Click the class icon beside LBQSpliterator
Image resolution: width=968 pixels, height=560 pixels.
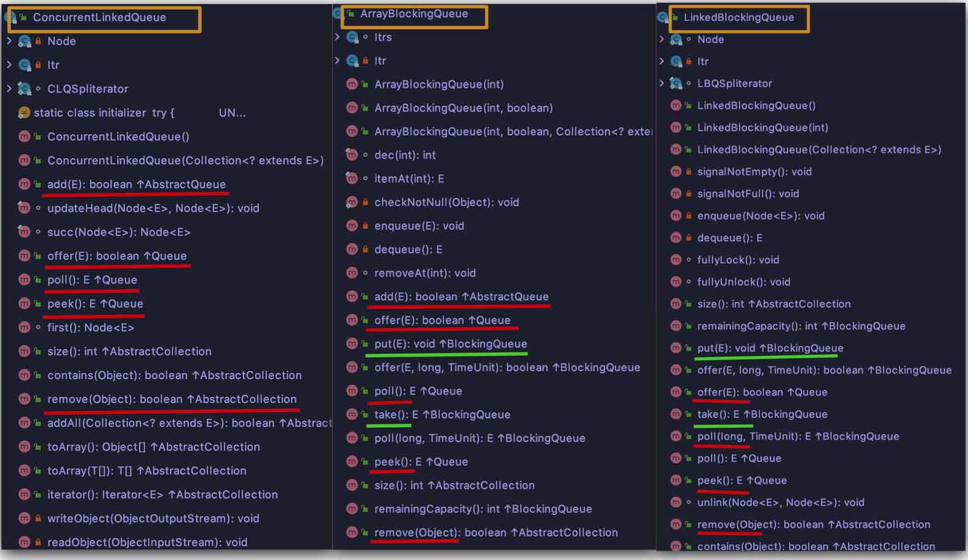(x=676, y=83)
